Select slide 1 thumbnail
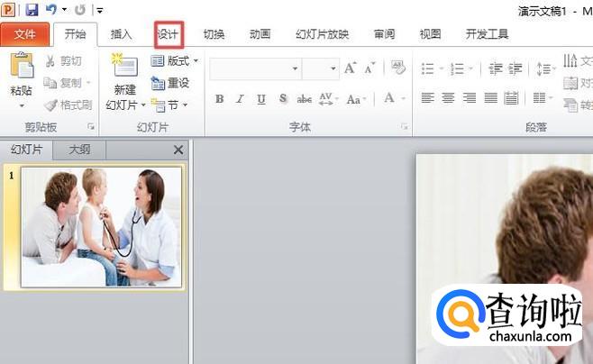The height and width of the screenshot is (364, 593). point(101,228)
